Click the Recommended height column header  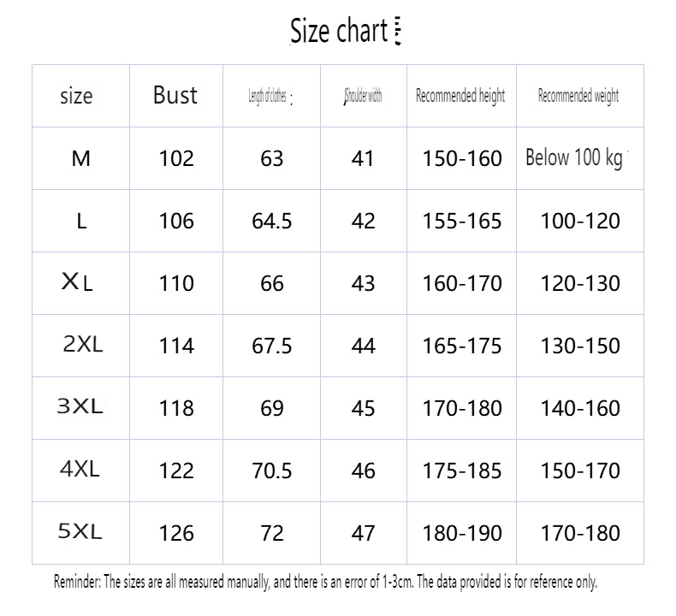(x=460, y=96)
